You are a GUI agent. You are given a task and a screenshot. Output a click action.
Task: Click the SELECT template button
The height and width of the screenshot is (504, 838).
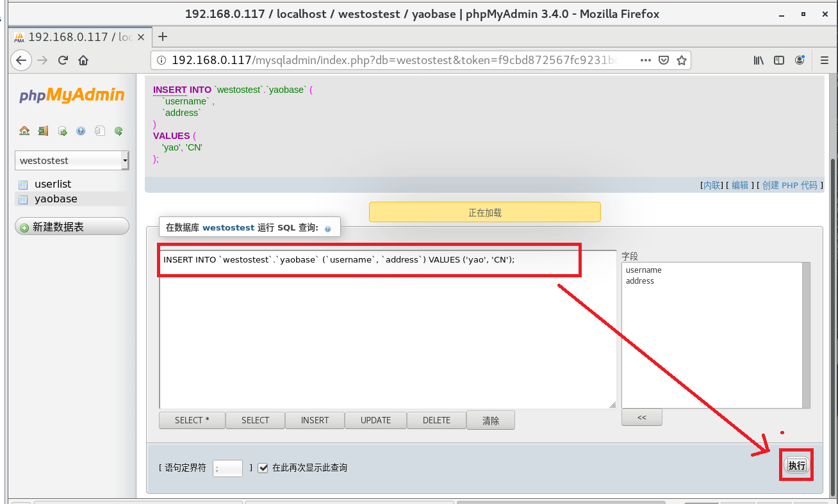[x=255, y=420]
